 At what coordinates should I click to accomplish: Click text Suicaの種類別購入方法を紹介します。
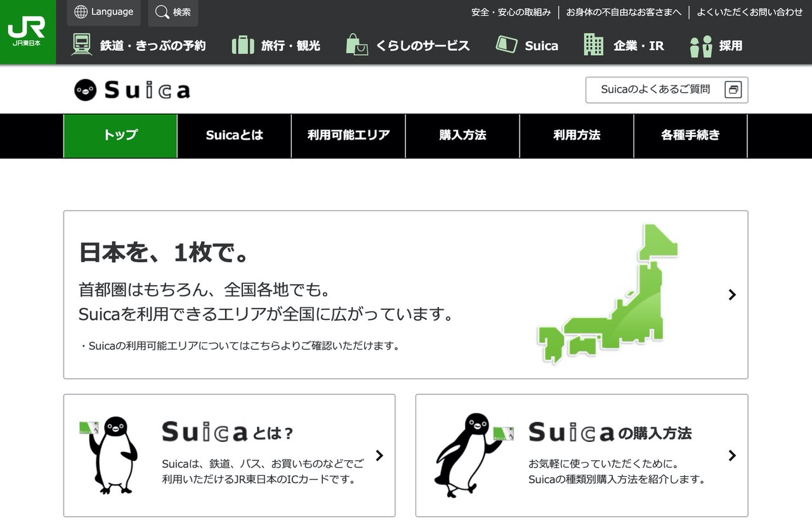(x=617, y=479)
